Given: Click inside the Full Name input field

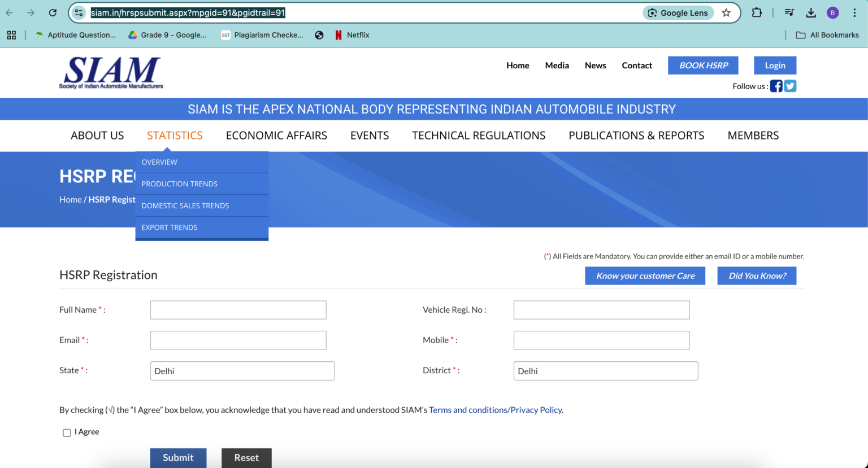Looking at the screenshot, I should coord(238,309).
